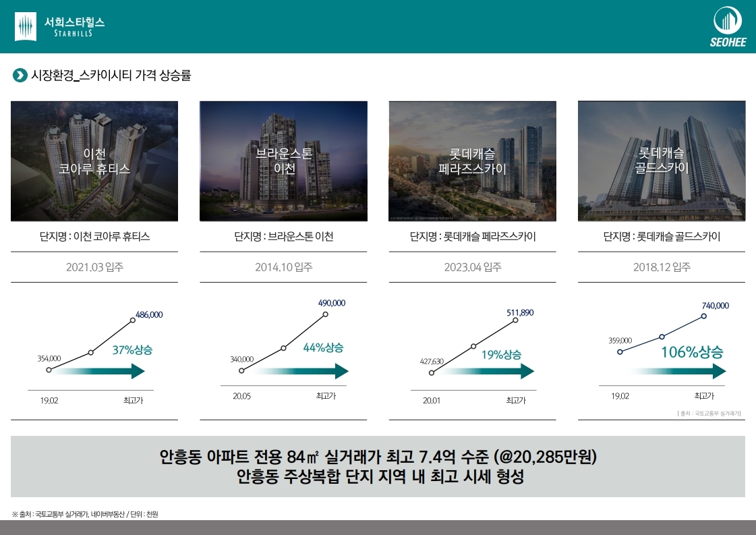Click the Seohee Starhills logo icon
756x535 pixels.
[26, 26]
